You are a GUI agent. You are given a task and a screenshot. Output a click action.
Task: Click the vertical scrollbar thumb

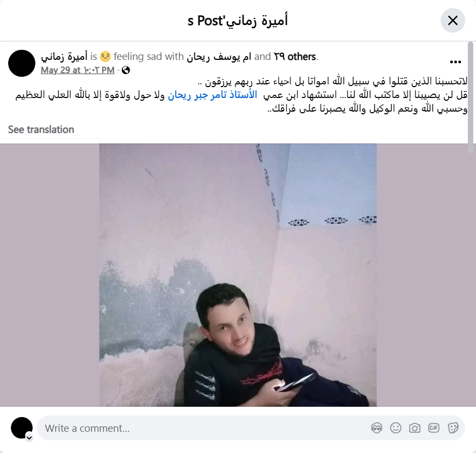(x=471, y=97)
